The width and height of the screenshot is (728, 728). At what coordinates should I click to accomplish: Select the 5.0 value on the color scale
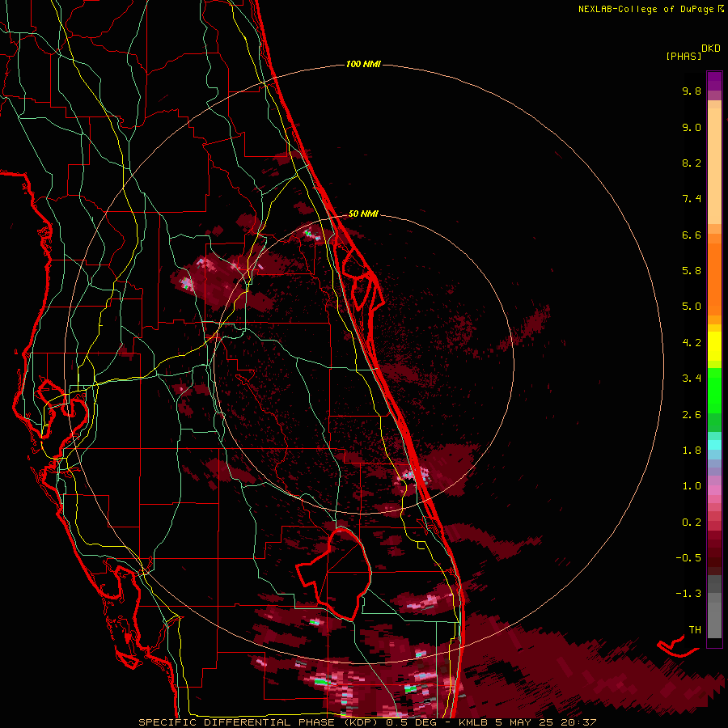(x=692, y=307)
